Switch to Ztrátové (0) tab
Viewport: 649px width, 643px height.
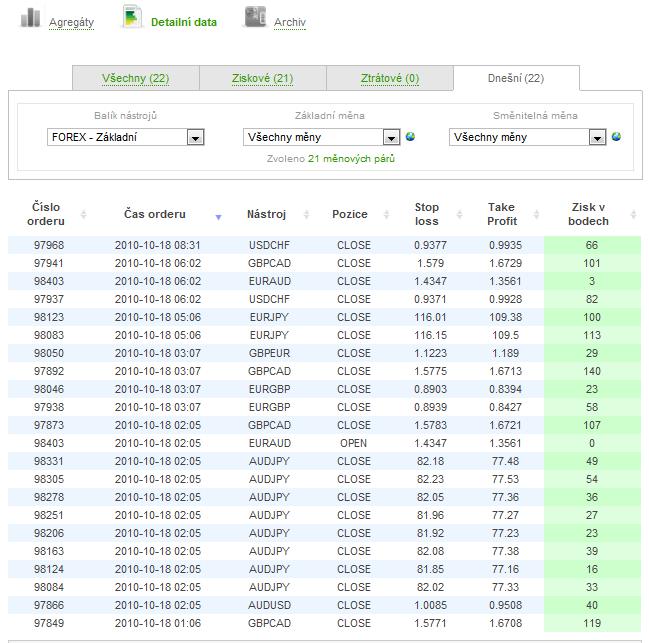coord(390,78)
